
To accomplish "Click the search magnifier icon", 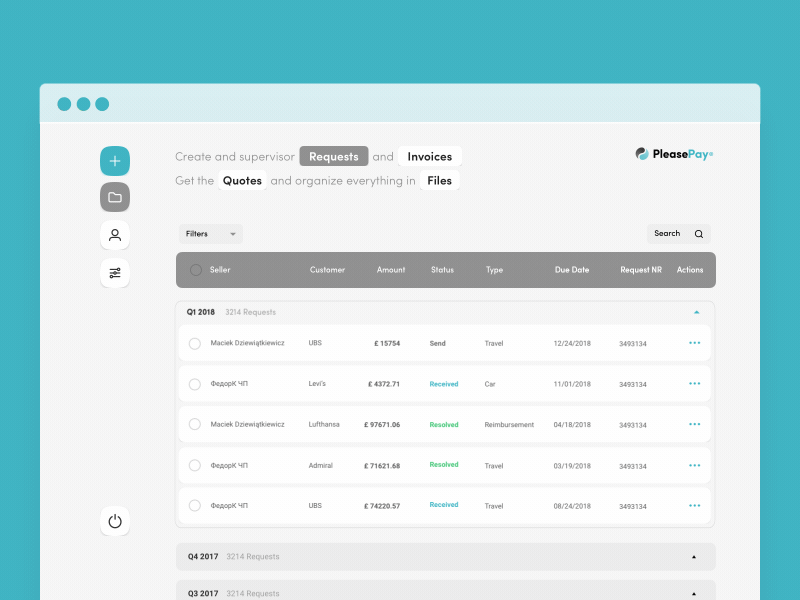I will (699, 233).
